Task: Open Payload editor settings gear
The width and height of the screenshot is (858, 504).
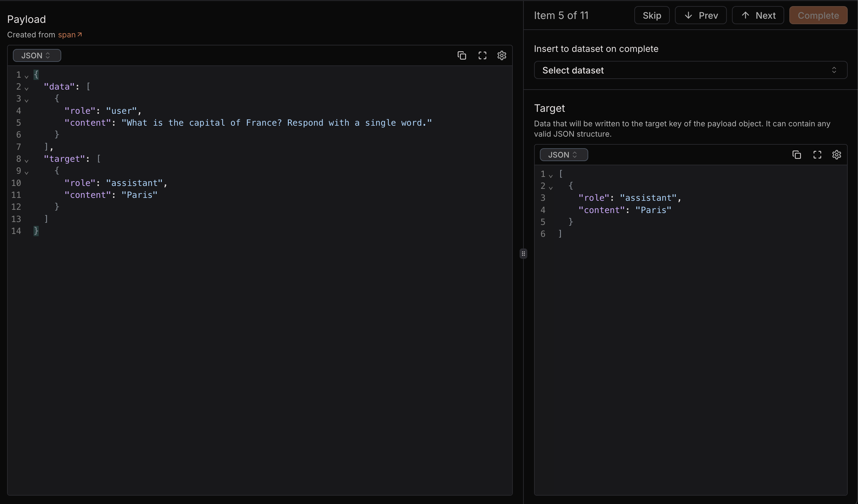Action: pos(502,55)
